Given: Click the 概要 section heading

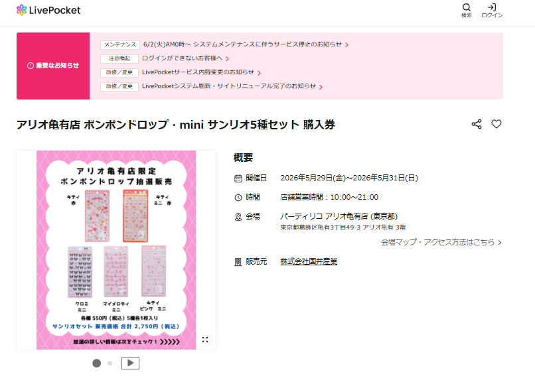Looking at the screenshot, I should coord(244,157).
